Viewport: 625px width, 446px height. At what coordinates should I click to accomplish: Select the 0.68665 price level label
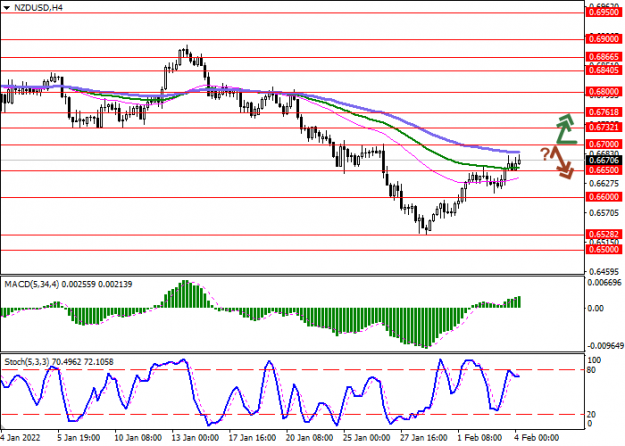coord(604,57)
